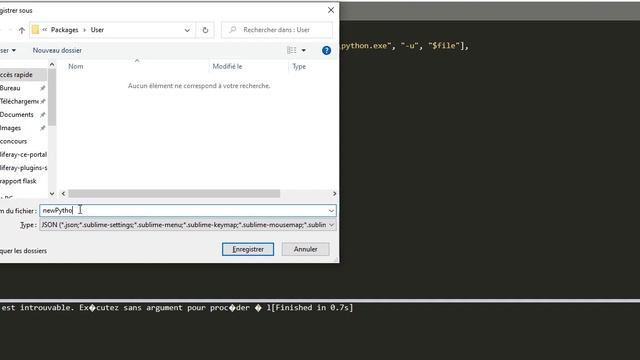Open liferay-plugins folder in sidebar
The image size is (640, 360).
click(x=23, y=168)
